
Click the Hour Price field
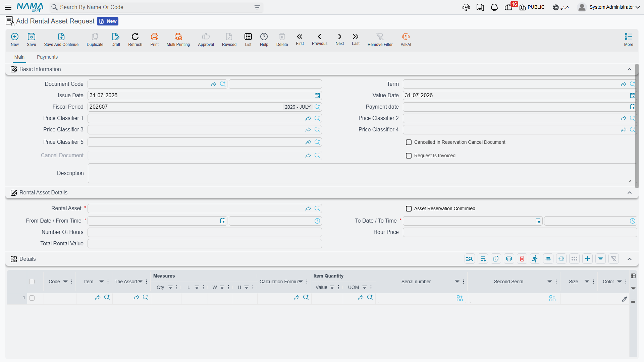tap(520, 232)
